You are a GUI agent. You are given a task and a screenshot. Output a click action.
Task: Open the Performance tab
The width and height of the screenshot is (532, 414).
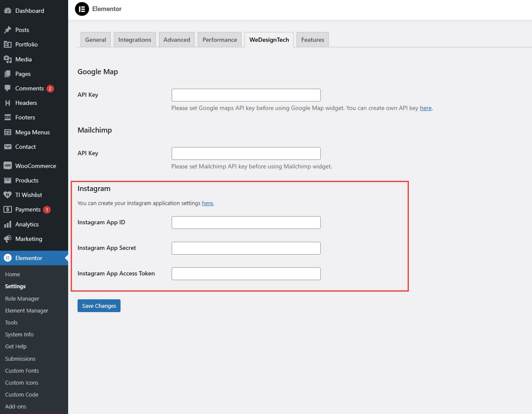coord(220,40)
